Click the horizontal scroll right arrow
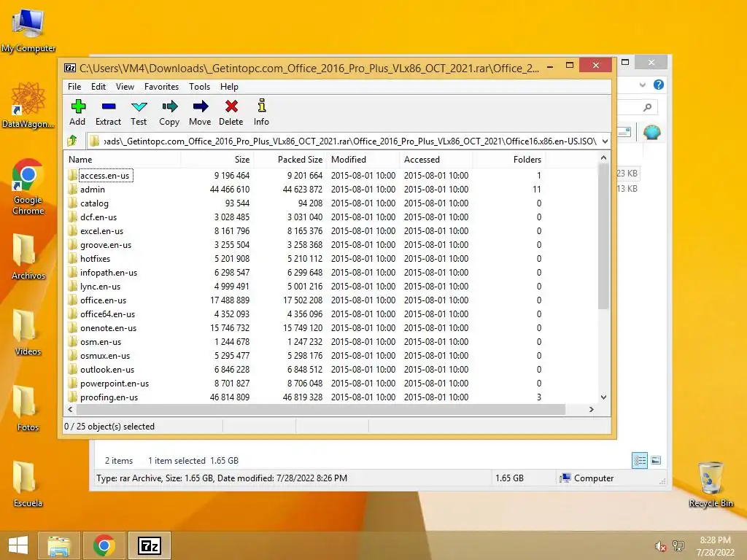The height and width of the screenshot is (560, 747). coord(591,410)
